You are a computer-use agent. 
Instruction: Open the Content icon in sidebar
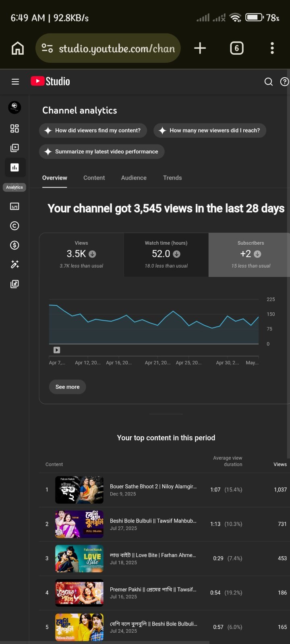coord(14,148)
